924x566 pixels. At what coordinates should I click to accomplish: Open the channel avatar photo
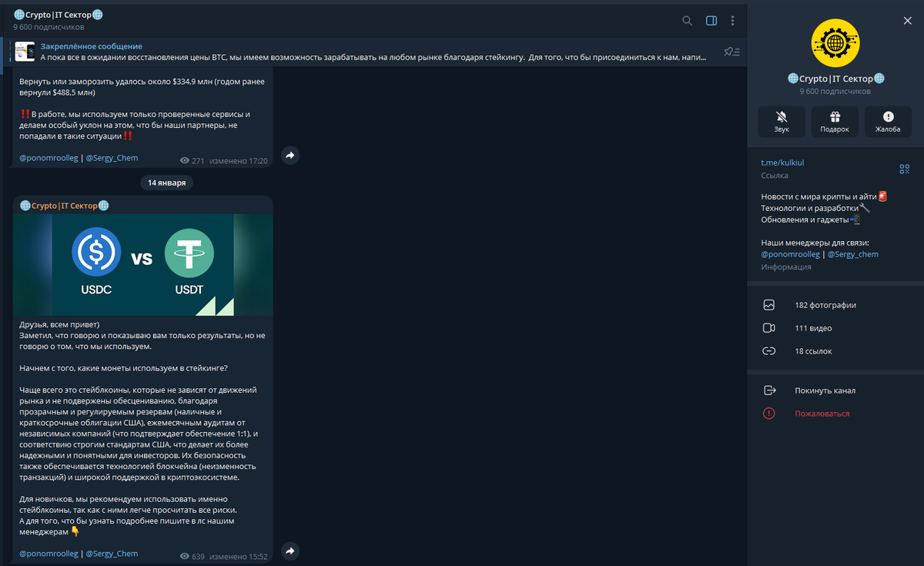click(x=835, y=42)
